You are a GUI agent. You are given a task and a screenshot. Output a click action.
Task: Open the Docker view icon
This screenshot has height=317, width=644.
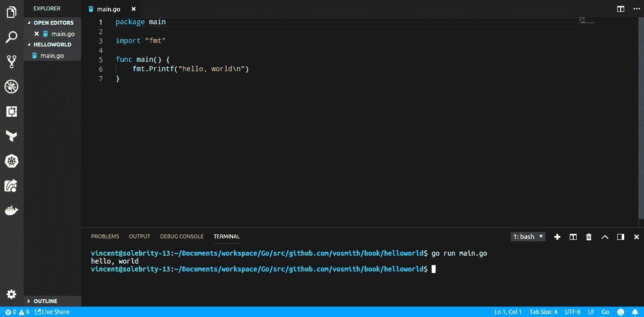11,211
